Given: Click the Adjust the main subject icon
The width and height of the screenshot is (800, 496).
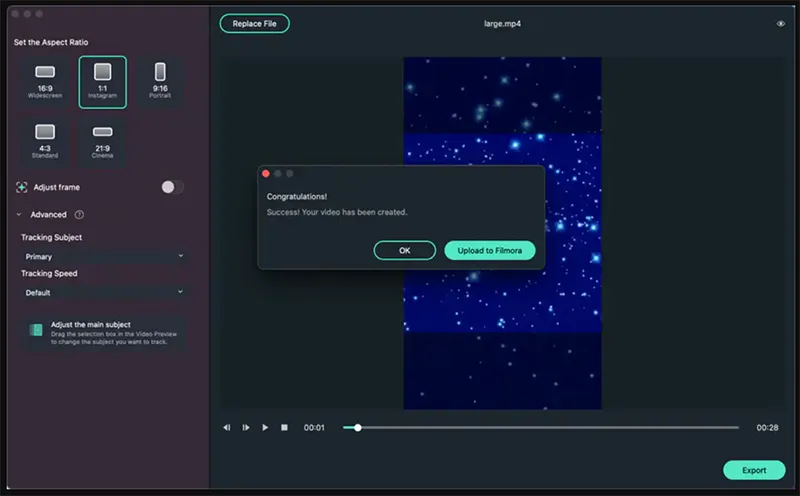Looking at the screenshot, I should [36, 330].
